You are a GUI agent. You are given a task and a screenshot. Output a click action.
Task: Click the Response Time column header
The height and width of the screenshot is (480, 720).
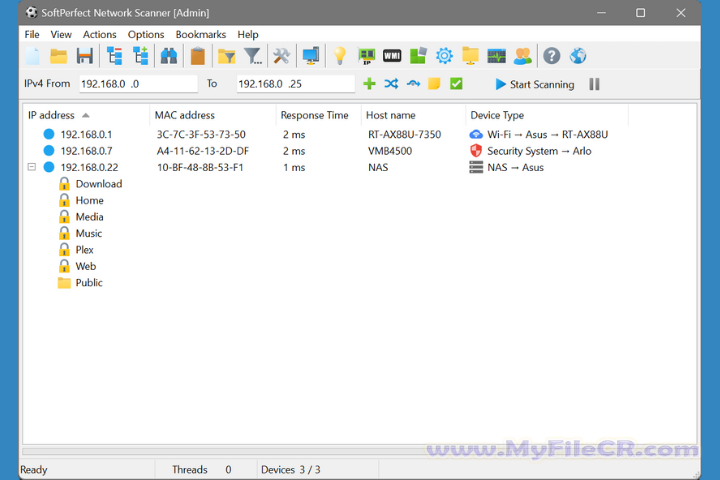coord(318,115)
